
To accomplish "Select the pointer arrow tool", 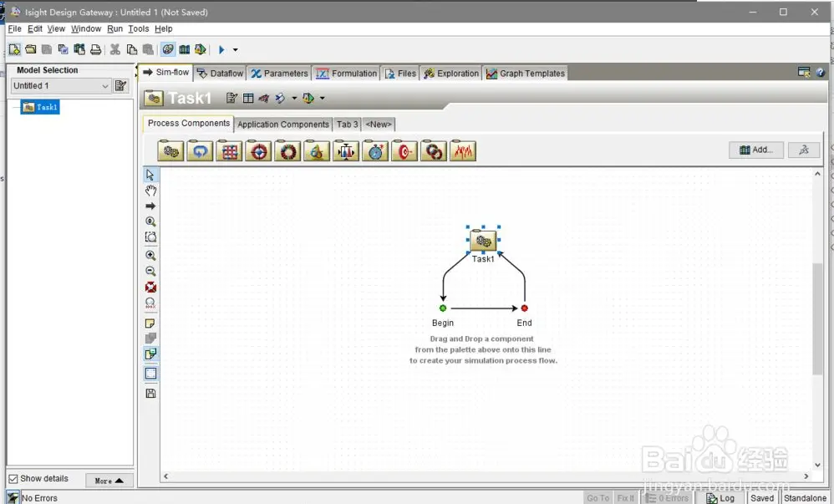I will pos(150,175).
